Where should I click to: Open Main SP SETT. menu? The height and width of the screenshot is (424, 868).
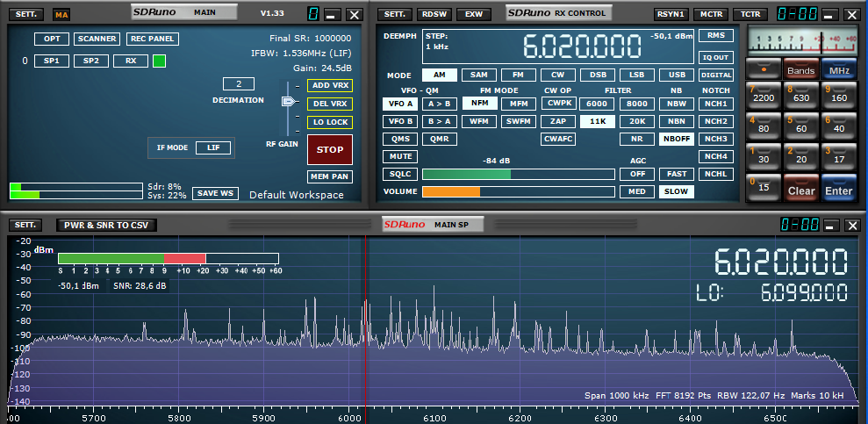25,225
